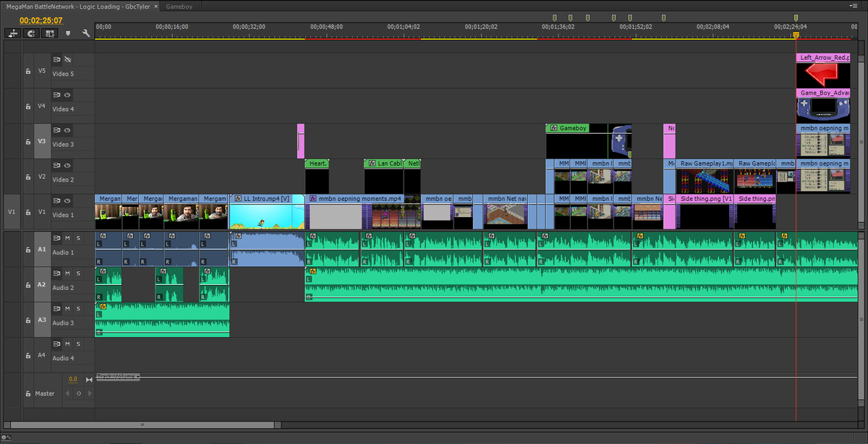Toggle V3 track targeting button
The width and height of the screenshot is (868, 444).
click(x=42, y=142)
